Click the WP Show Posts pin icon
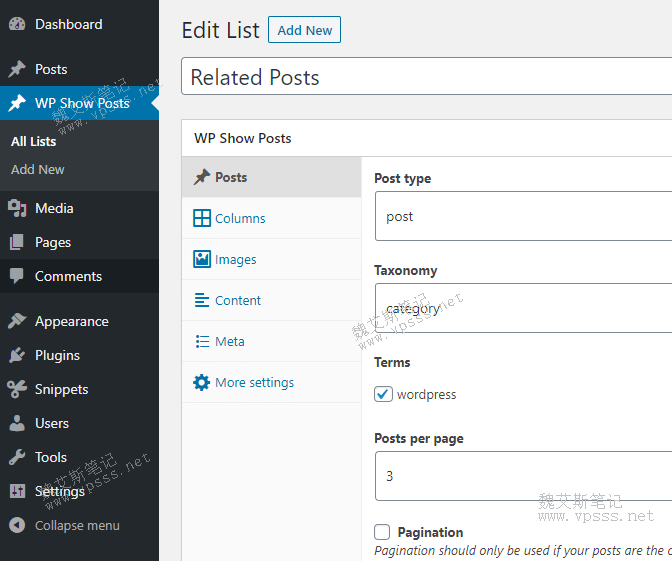The width and height of the screenshot is (672, 561). 17,103
